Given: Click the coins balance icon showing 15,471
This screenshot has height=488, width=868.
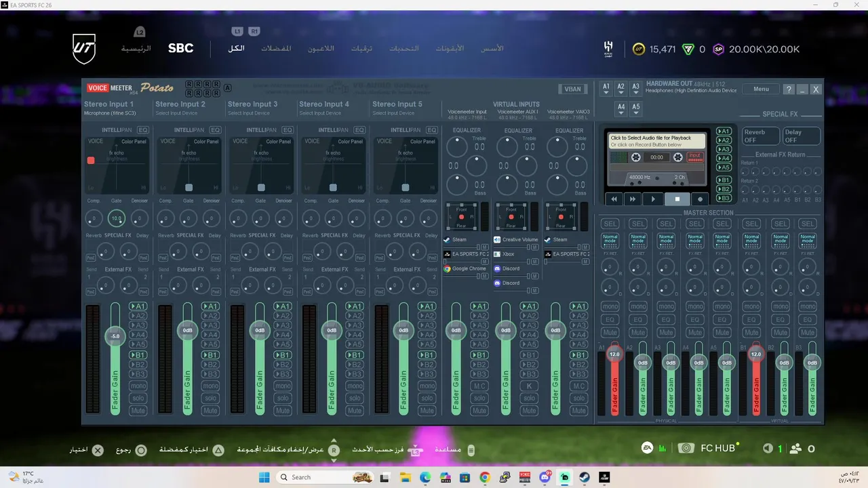Looking at the screenshot, I should [x=639, y=49].
